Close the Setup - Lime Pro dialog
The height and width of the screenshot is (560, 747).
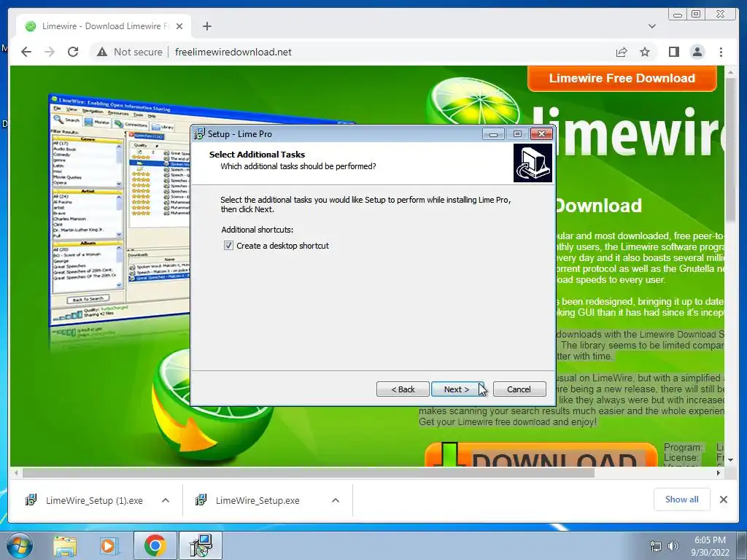541,134
